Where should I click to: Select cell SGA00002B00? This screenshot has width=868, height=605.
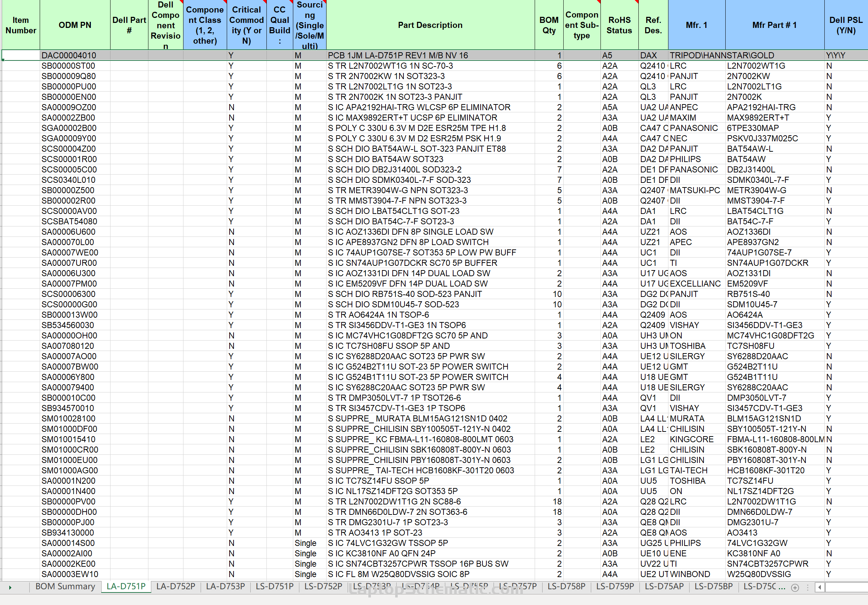pos(75,128)
